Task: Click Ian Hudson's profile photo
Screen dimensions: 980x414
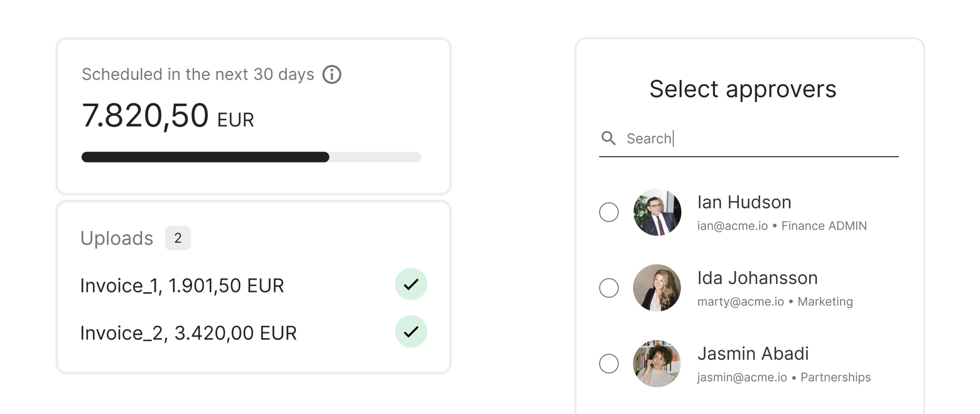Action: 657,212
